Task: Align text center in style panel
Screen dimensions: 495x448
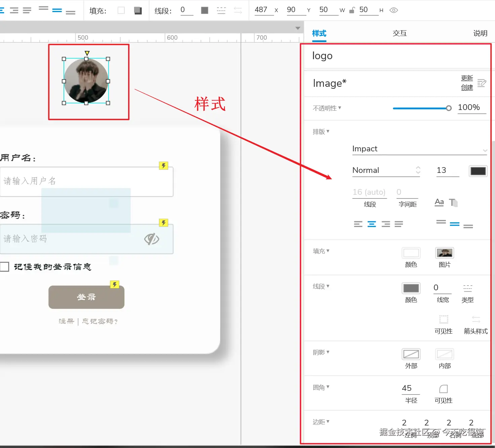Action: click(372, 224)
